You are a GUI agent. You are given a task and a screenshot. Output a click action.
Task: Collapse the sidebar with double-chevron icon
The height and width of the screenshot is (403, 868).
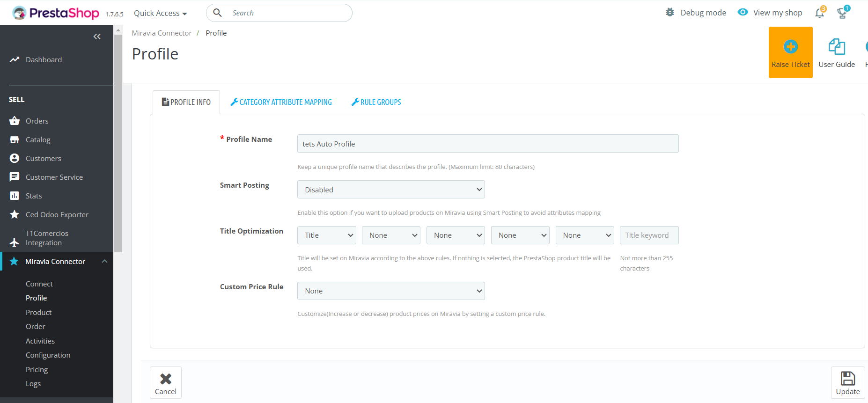(97, 37)
